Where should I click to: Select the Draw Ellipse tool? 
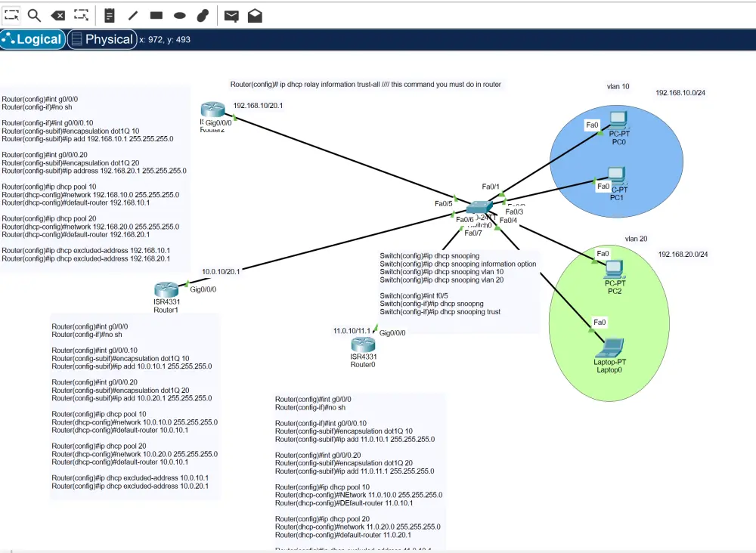(179, 16)
